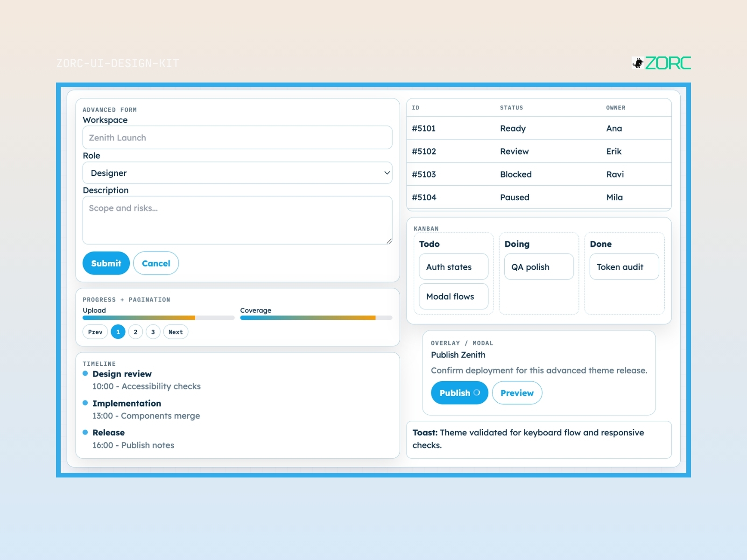747x560 pixels.
Task: Click the Ready status cell
Action: (x=513, y=128)
